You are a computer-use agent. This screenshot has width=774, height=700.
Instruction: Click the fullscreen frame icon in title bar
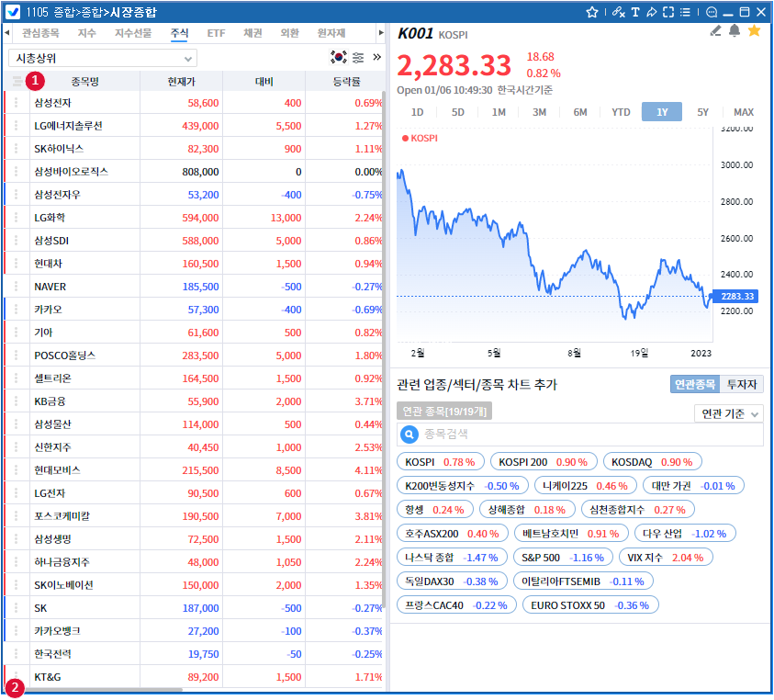[668, 12]
